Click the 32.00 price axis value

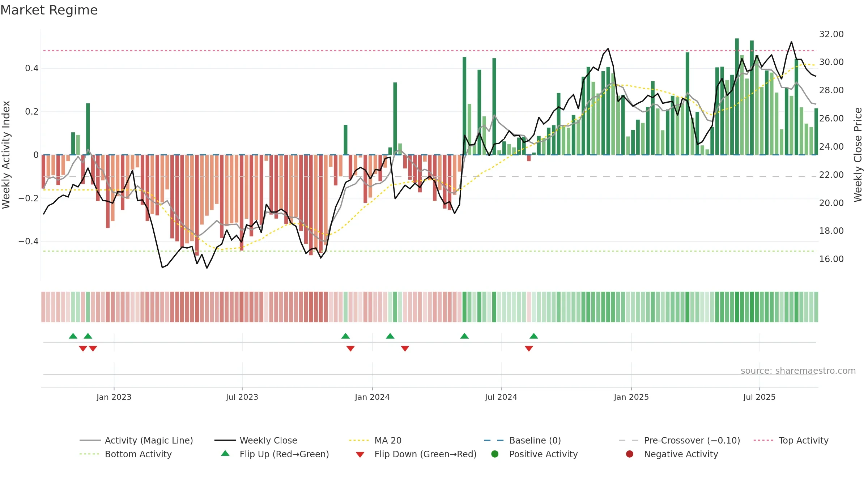(x=831, y=34)
